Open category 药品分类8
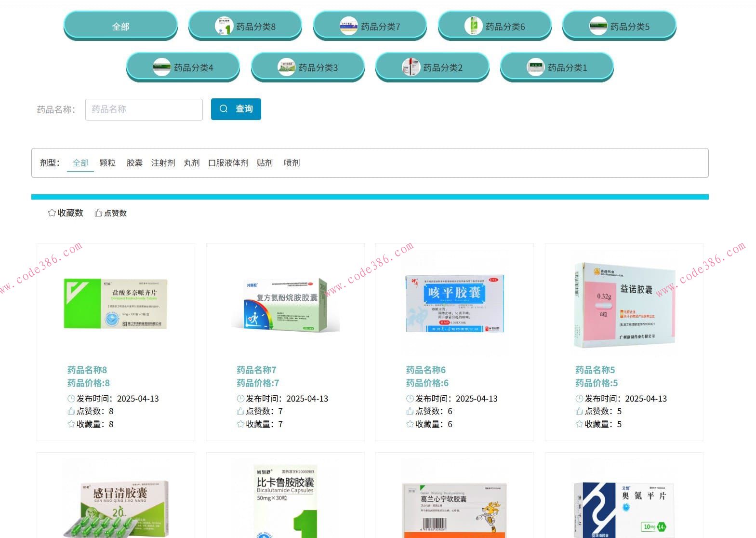The image size is (756, 538). tap(245, 26)
